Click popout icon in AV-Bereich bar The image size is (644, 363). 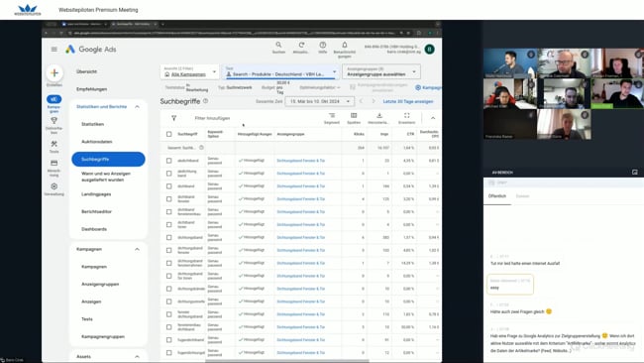634,173
